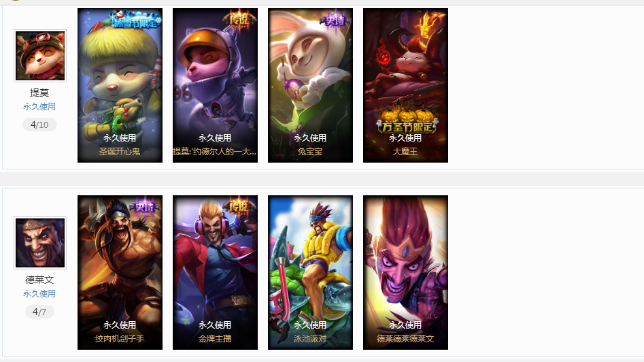Click the 提莫 champion name label

tap(39, 93)
